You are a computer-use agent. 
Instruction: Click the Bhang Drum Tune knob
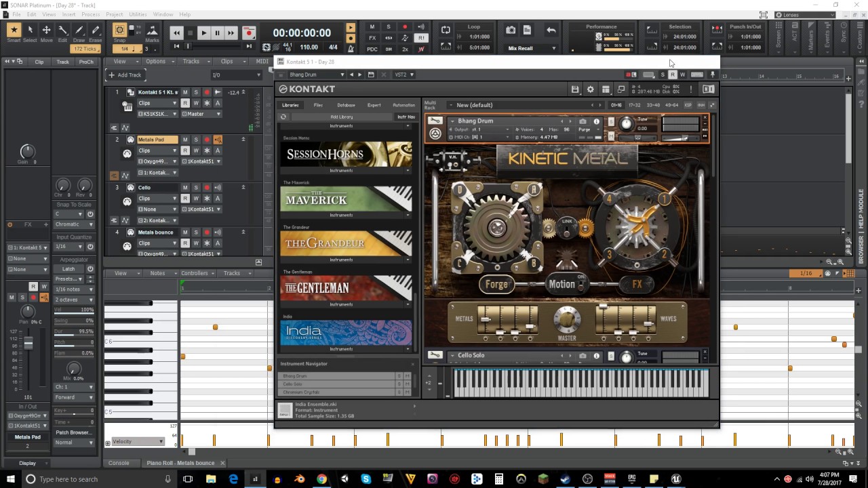626,123
